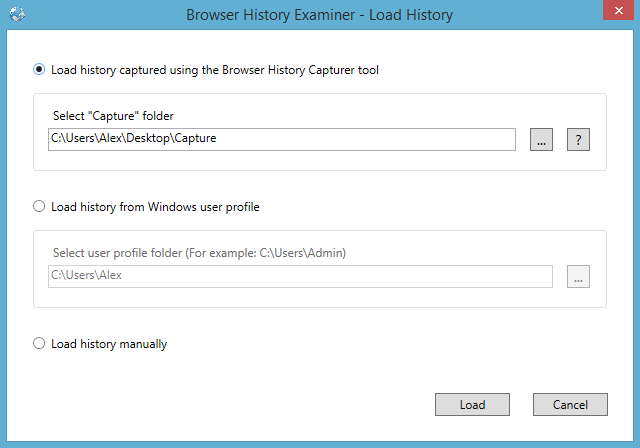Click the Cancel button

coord(570,404)
